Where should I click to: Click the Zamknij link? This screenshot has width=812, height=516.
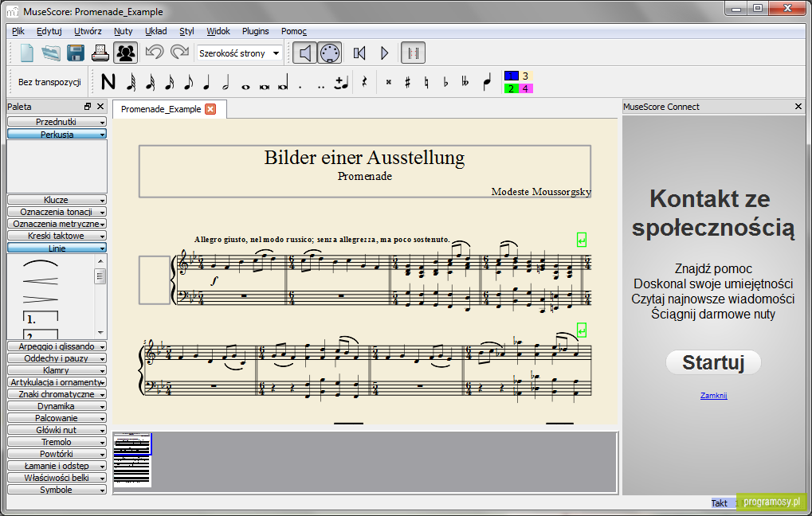(x=714, y=396)
